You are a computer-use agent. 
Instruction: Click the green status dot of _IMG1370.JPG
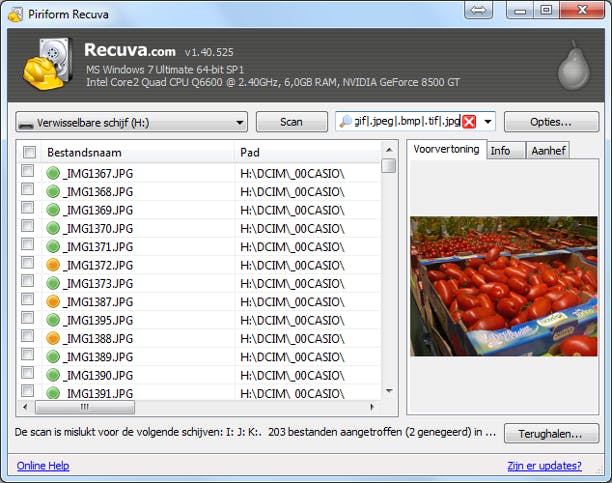[53, 228]
